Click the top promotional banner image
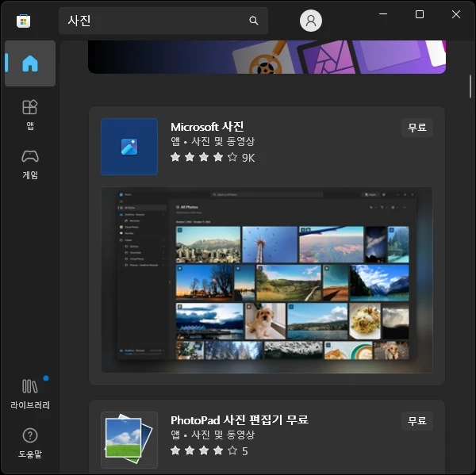 (x=267, y=57)
